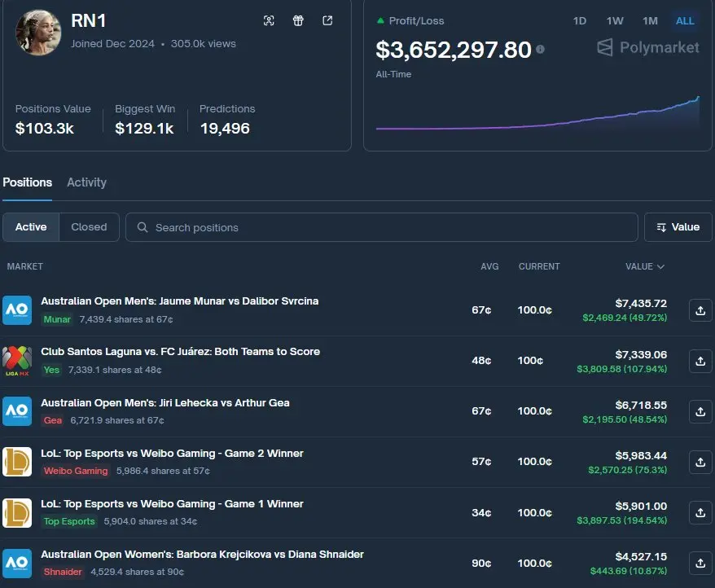This screenshot has width=715, height=588.
Task: Click the profile scan icon beside RN1
Action: [270, 21]
